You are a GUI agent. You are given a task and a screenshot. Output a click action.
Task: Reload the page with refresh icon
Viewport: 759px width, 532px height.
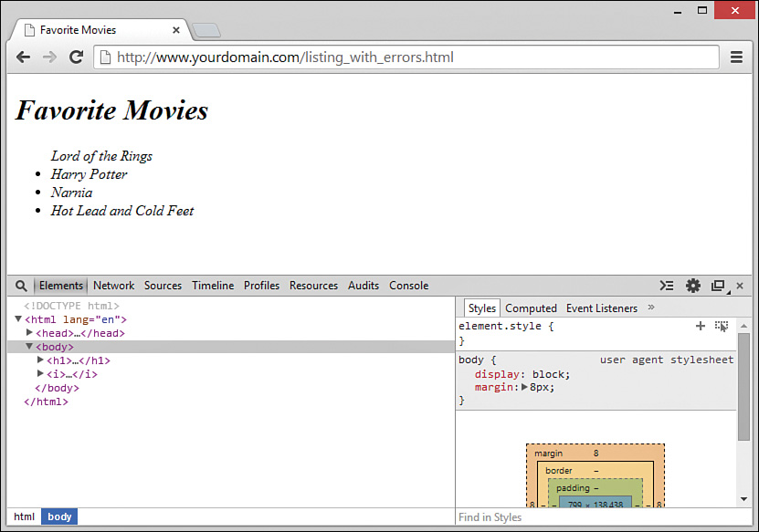click(x=76, y=57)
